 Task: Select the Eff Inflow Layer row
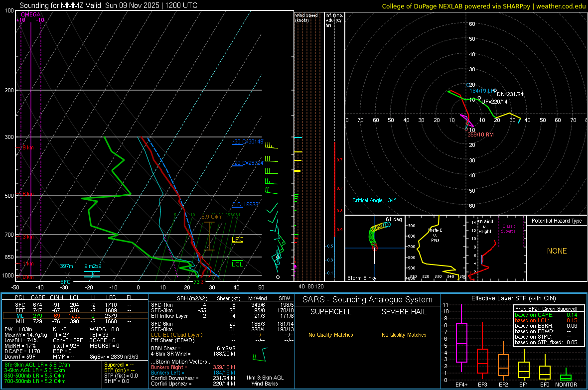coord(222,316)
